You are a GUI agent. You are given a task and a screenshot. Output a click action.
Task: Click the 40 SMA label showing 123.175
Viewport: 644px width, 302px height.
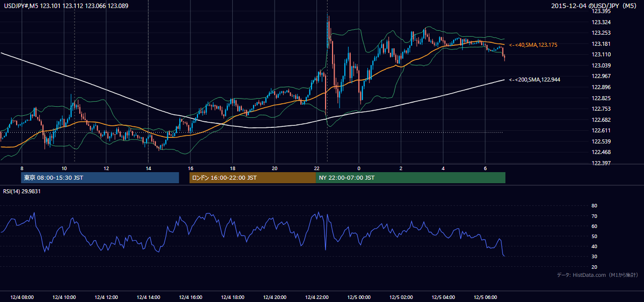[x=533, y=45]
